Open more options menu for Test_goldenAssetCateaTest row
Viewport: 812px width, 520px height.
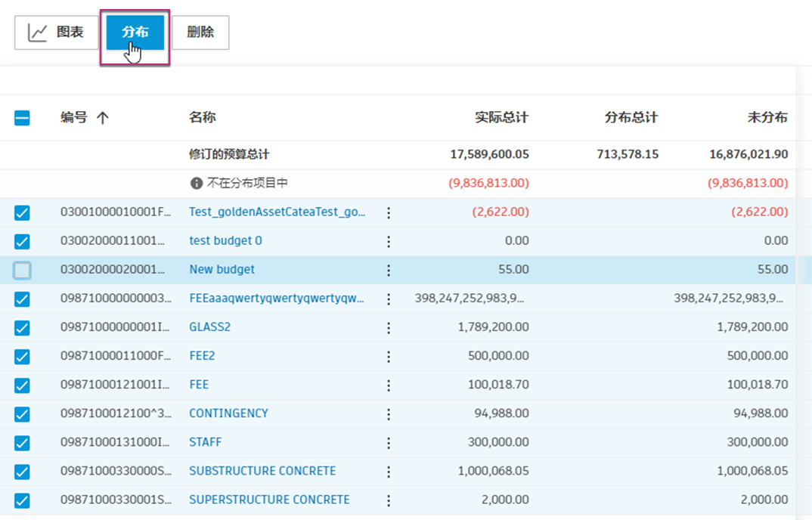point(389,212)
